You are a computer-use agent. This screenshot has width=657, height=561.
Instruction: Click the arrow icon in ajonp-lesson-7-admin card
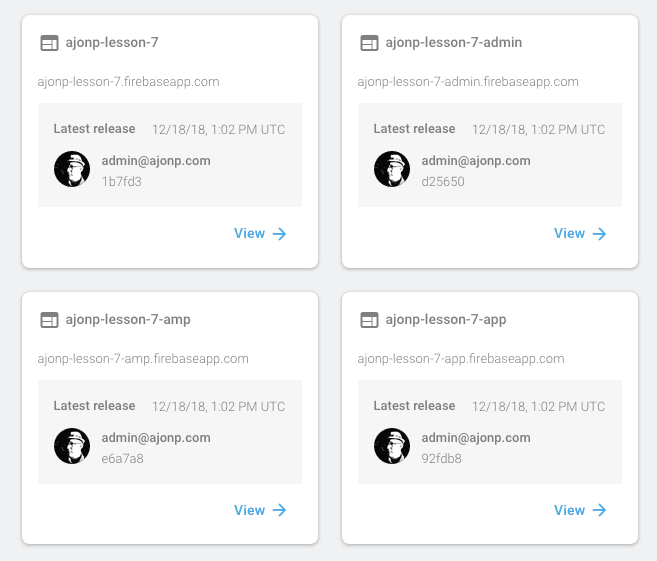pos(600,234)
